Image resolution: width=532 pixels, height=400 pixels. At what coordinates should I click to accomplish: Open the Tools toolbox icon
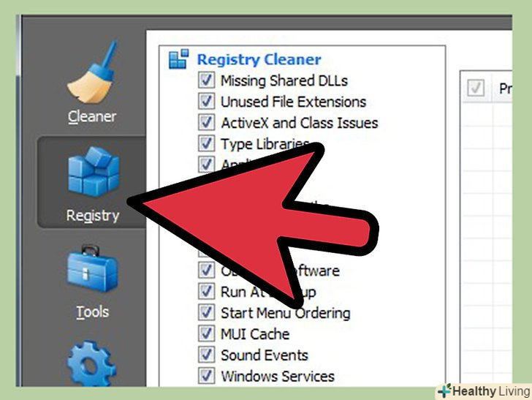coord(92,268)
